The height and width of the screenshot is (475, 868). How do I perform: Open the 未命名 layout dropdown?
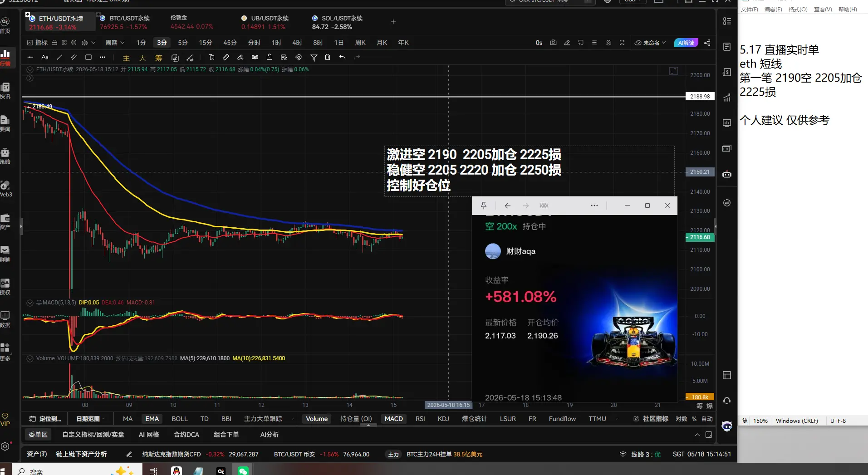(650, 43)
